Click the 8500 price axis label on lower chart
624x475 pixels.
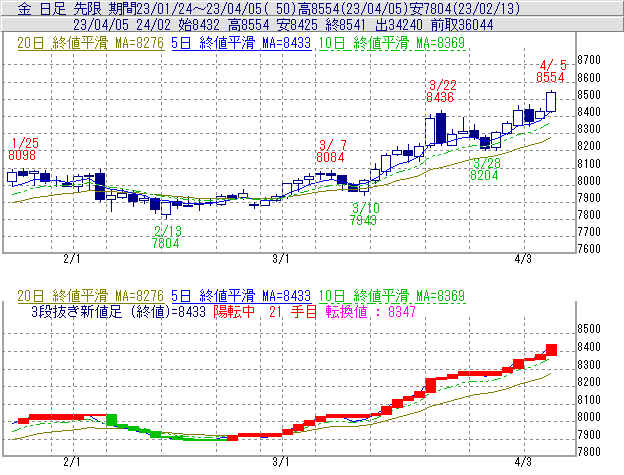coord(589,329)
